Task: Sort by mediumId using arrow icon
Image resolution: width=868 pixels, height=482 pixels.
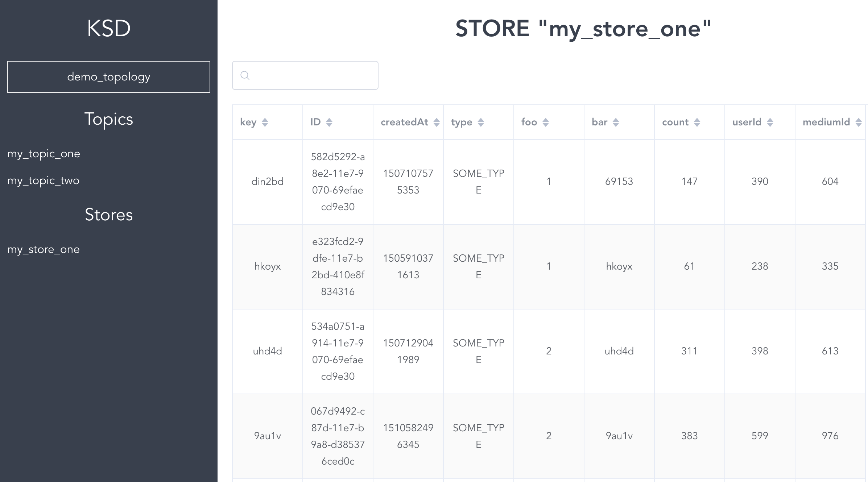Action: [858, 122]
